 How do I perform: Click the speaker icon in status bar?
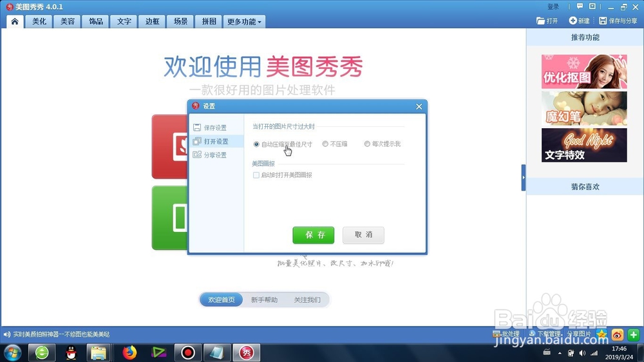click(x=6, y=334)
